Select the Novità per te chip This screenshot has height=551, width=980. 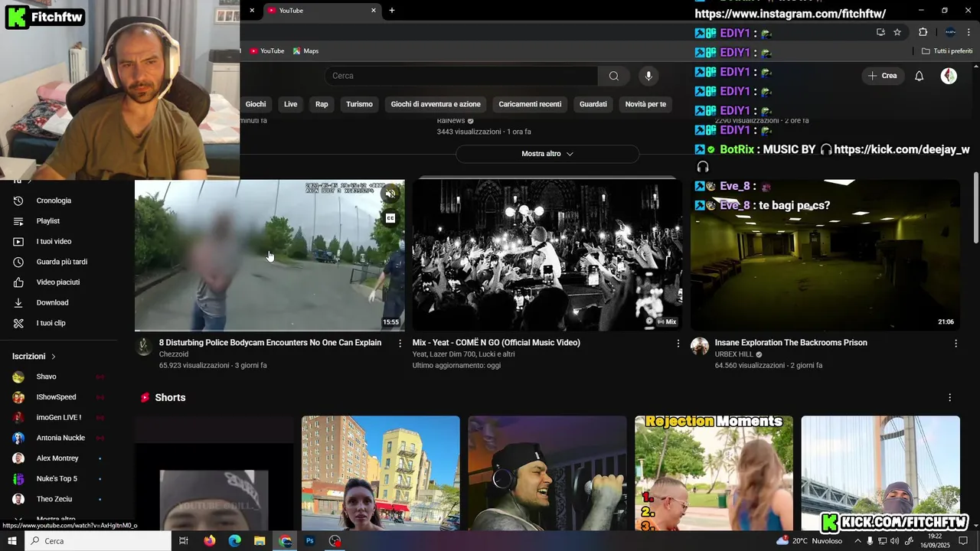[645, 104]
